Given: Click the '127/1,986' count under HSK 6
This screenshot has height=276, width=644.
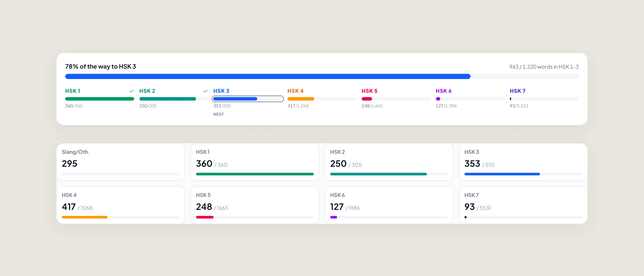Looking at the screenshot, I should 446,106.
